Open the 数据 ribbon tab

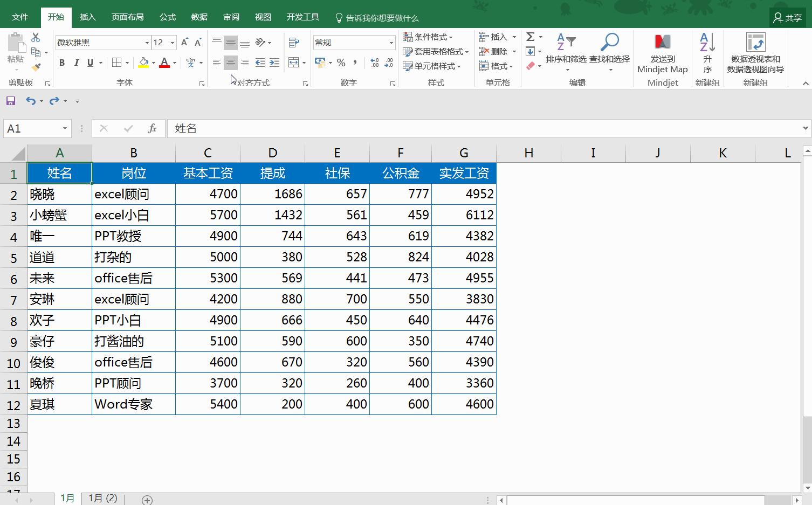199,17
